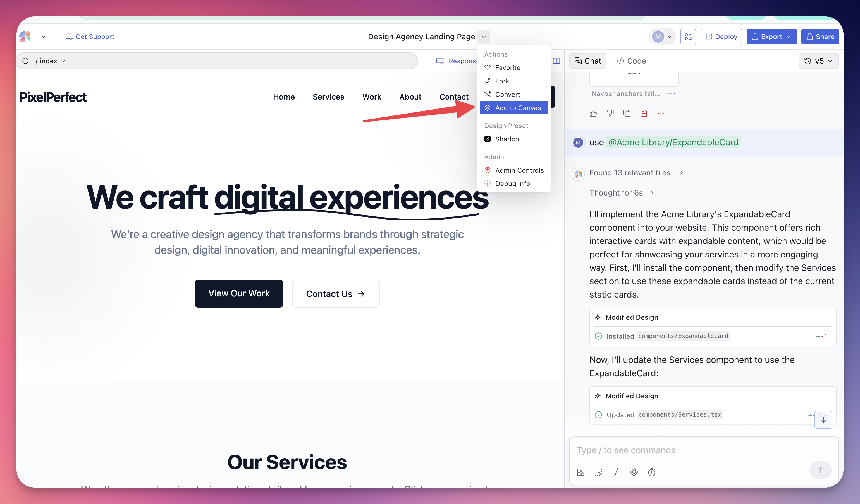Switch to the Code tab
The height and width of the screenshot is (504, 860).
tap(631, 61)
